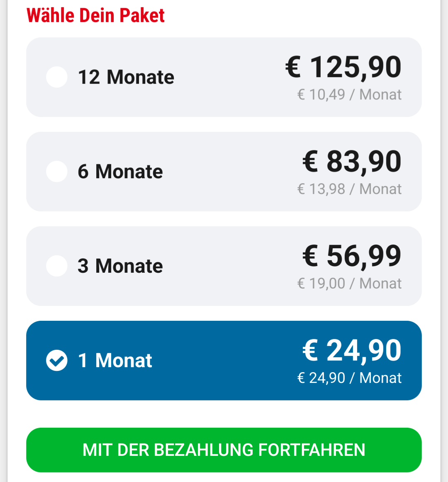Click the checkmark icon beside 1 Monat

point(57,361)
